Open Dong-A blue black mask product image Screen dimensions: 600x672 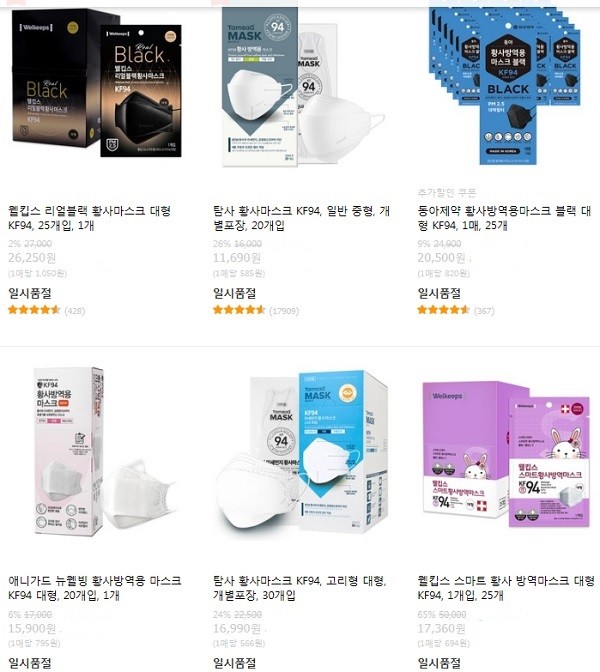click(x=507, y=86)
